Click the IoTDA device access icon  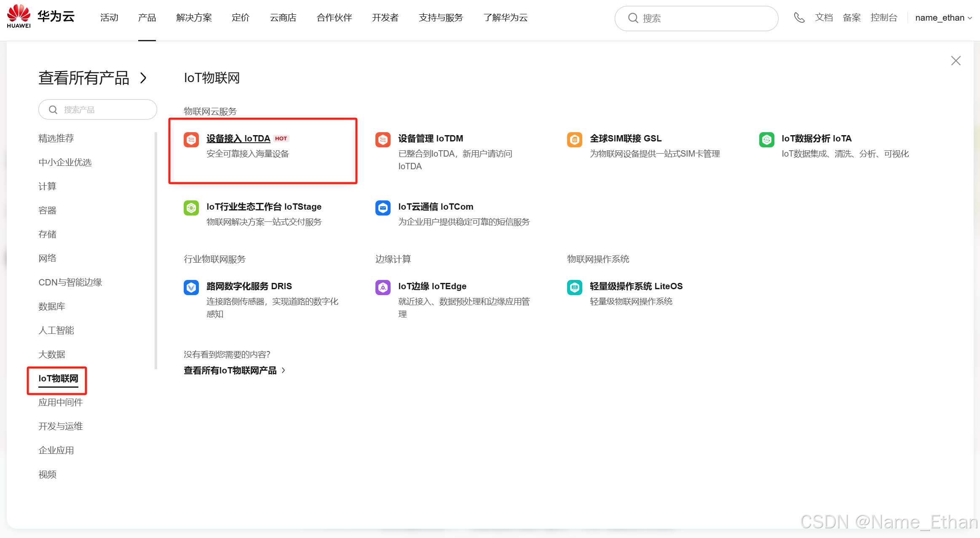click(191, 139)
